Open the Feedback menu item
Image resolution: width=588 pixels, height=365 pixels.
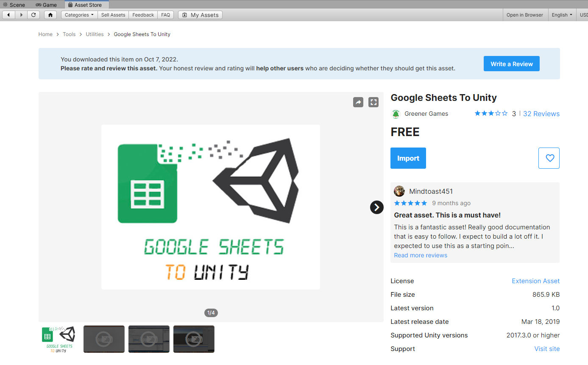[143, 15]
